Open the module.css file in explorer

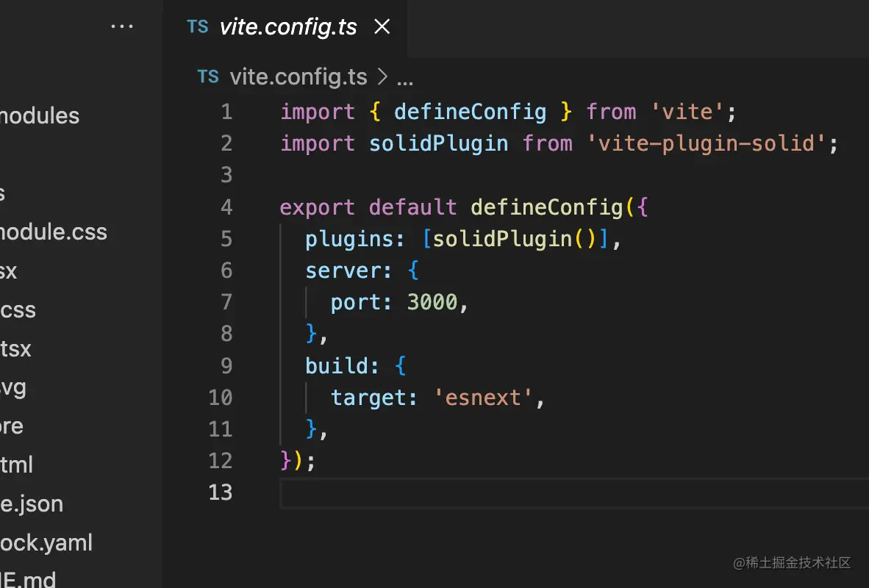pyautogui.click(x=53, y=232)
